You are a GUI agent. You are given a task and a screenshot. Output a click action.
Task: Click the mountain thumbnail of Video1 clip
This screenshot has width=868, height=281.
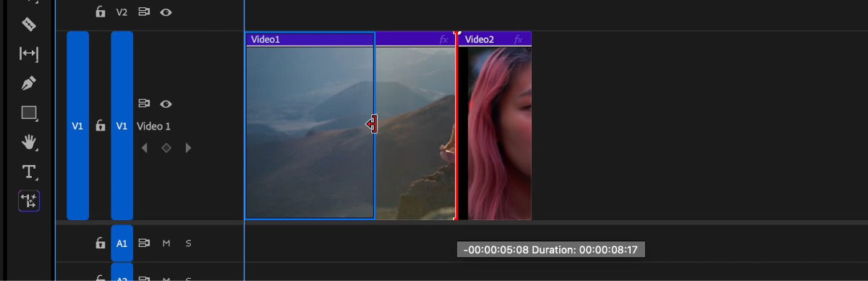coord(350,133)
